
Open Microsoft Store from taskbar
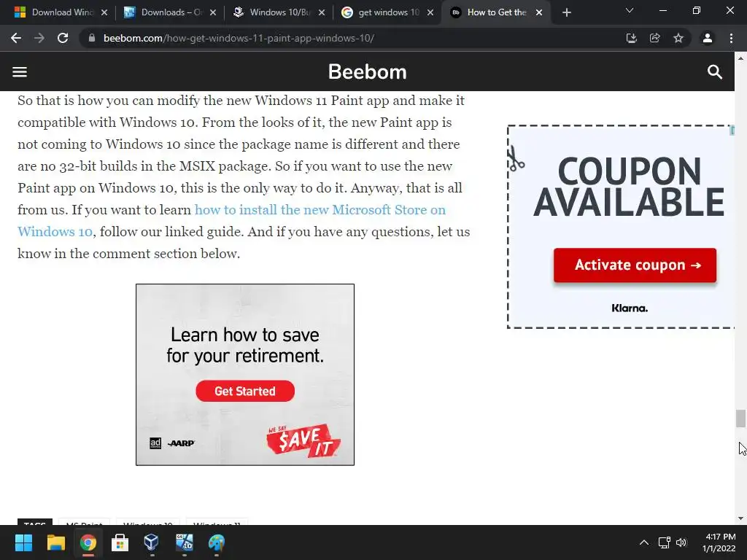coord(120,542)
